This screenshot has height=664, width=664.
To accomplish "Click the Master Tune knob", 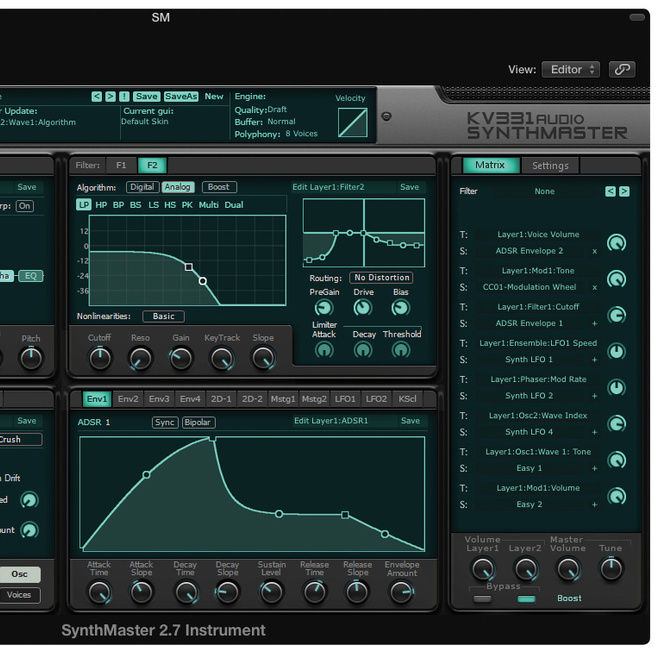I will pos(610,569).
